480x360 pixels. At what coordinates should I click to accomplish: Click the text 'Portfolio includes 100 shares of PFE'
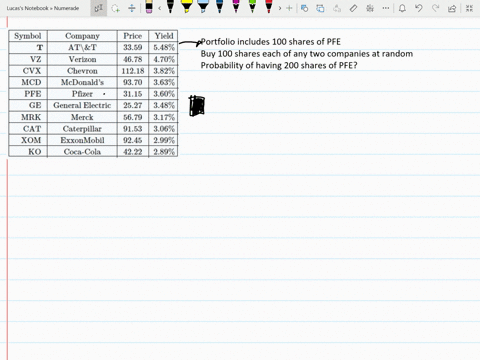pos(271,42)
